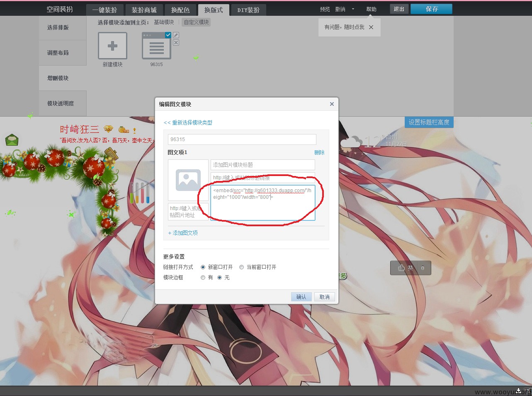Screen dimensions: 532x396
Task: Select 无 for 模块边框
Action: coord(219,277)
